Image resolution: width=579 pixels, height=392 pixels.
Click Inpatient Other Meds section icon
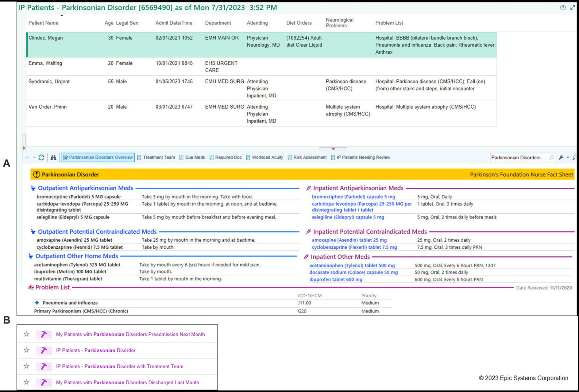pyautogui.click(x=306, y=257)
